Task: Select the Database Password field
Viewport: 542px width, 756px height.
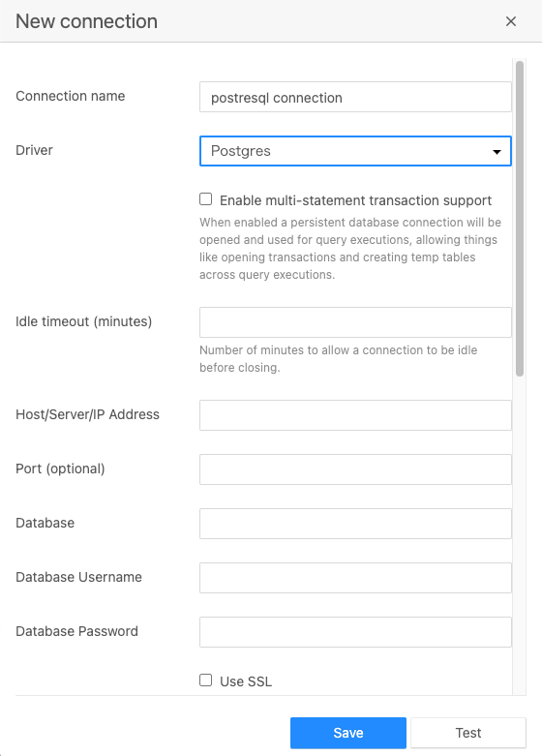Action: 355,632
